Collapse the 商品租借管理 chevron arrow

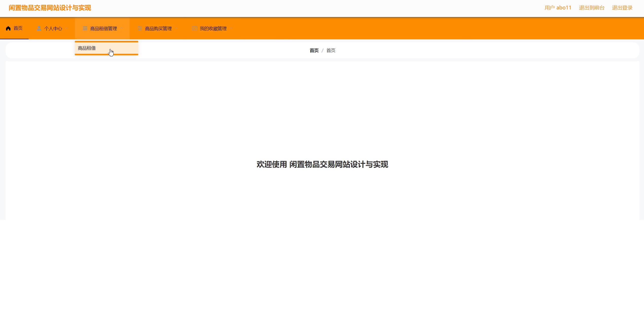(121, 28)
